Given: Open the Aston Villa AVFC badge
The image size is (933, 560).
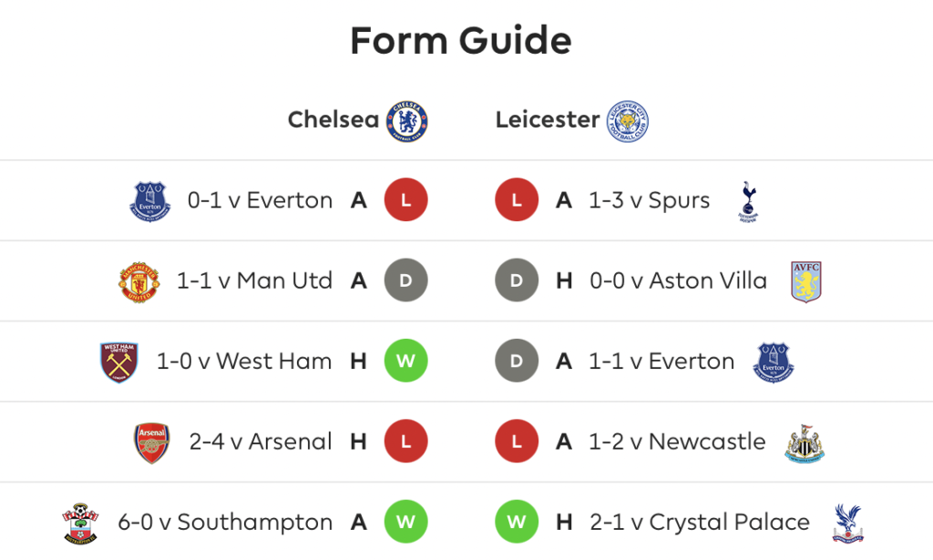Looking at the screenshot, I should 806,281.
